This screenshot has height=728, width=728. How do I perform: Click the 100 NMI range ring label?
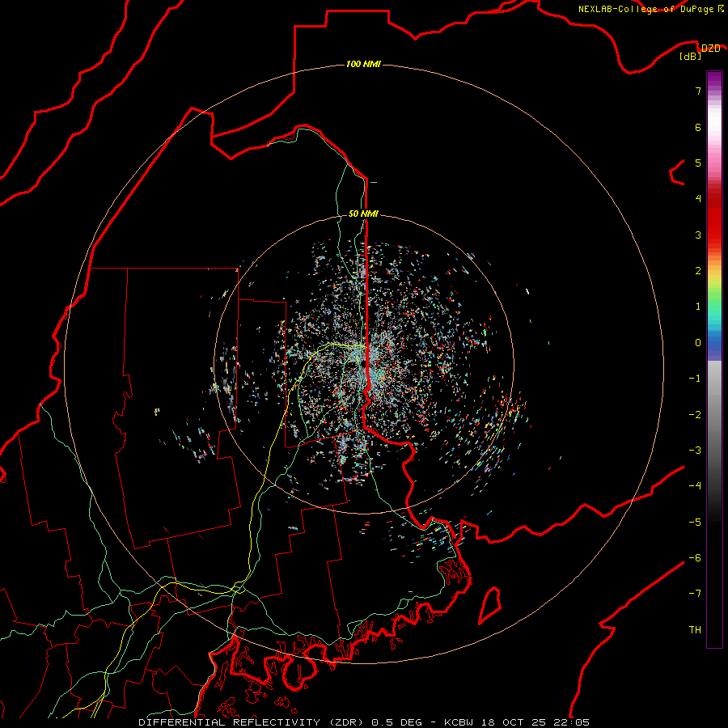click(363, 64)
